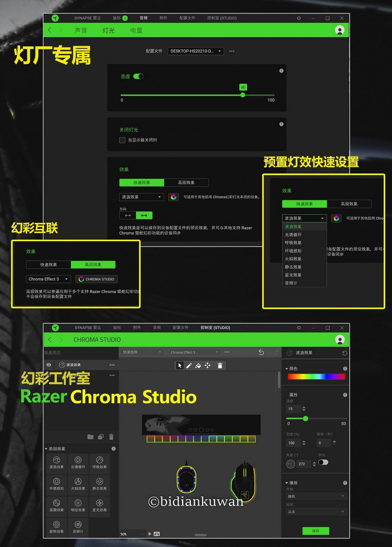392x547 pixels.
Task: Open the 快速选择 dropdown in Chroma Studio
Action: (x=142, y=352)
